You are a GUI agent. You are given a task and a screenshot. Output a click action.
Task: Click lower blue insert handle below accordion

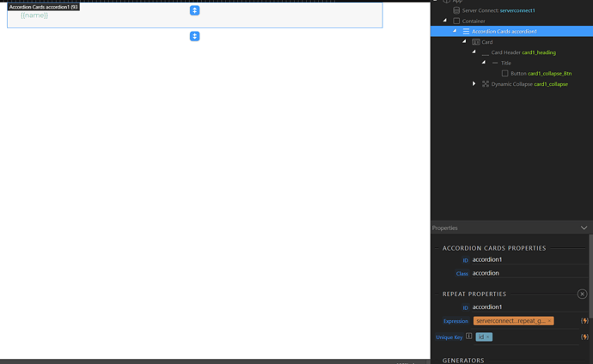tap(194, 36)
